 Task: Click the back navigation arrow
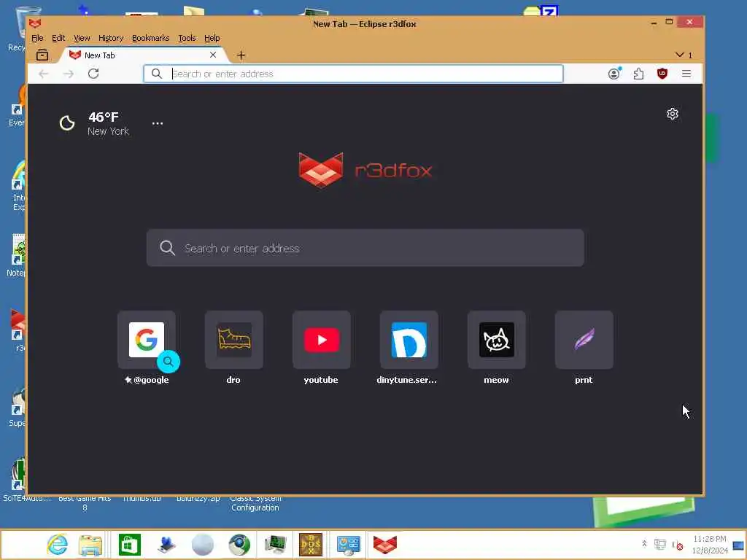pos(43,74)
